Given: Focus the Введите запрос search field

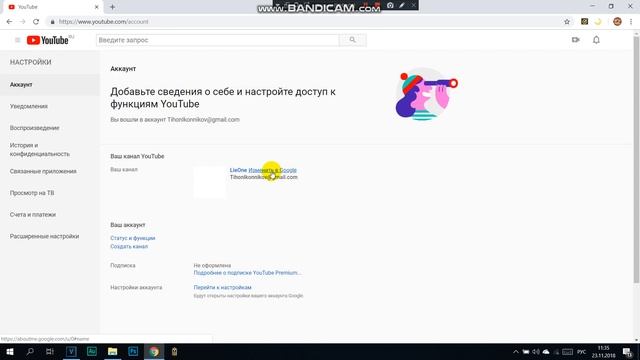Looking at the screenshot, I should (218, 40).
